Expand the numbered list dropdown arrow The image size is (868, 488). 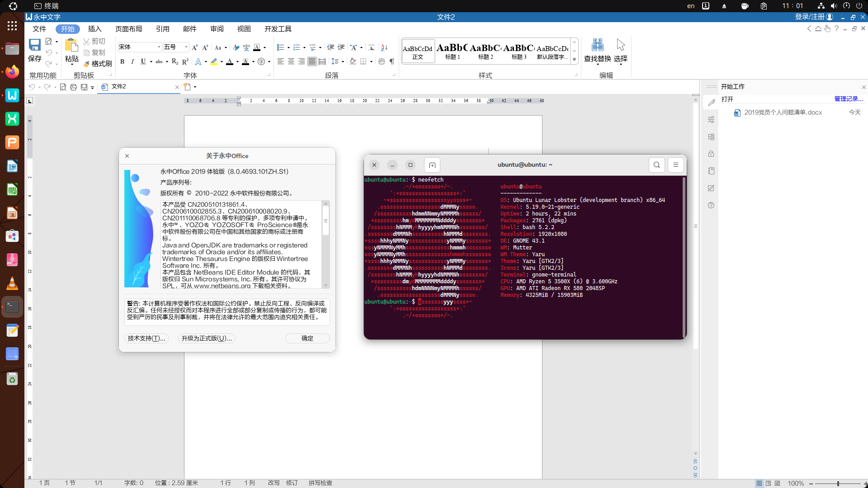tap(304, 47)
